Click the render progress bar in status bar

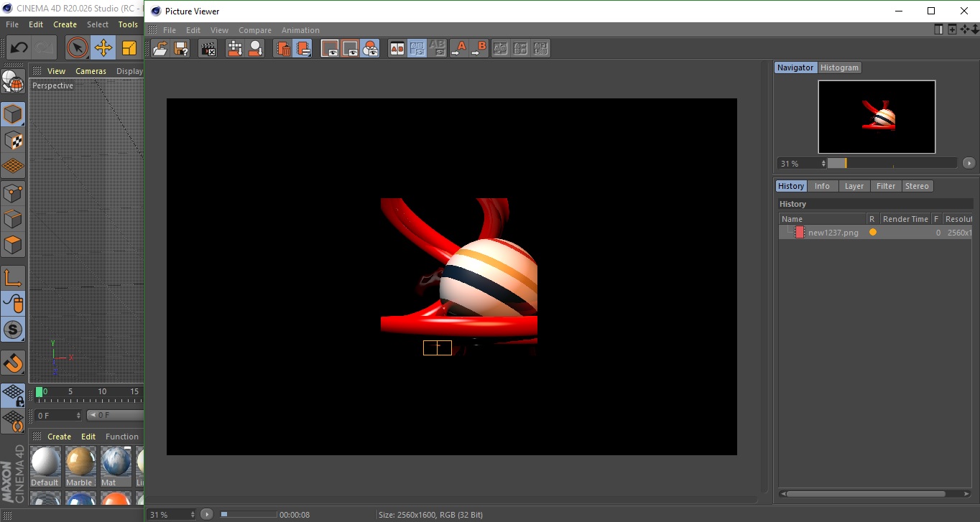pos(248,514)
